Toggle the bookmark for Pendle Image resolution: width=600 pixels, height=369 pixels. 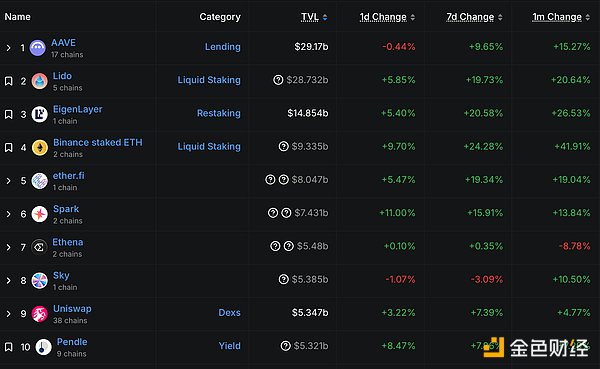8,347
